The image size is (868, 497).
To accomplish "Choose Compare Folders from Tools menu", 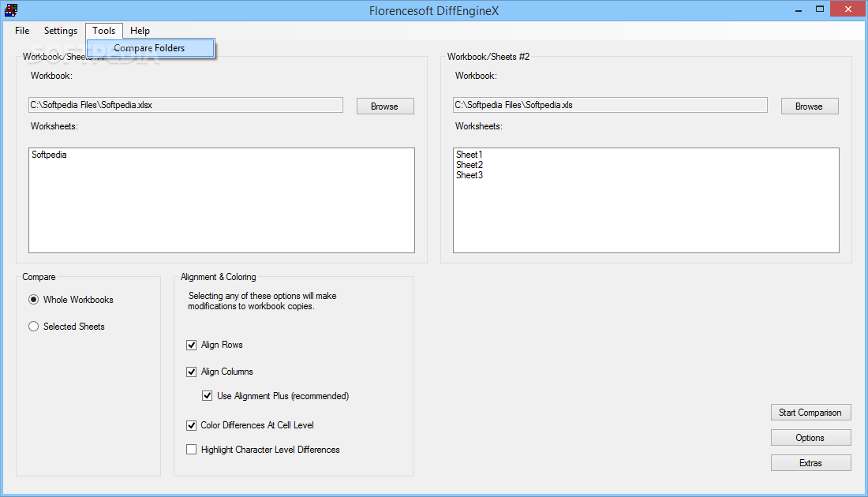I will click(151, 48).
